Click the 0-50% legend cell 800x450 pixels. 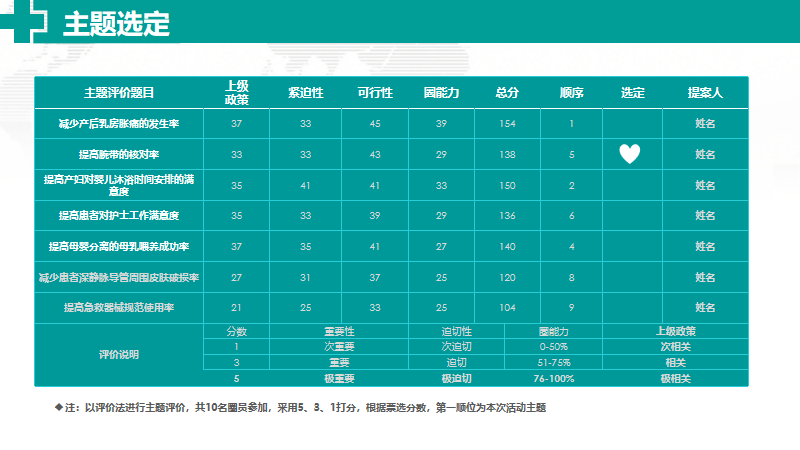click(554, 347)
